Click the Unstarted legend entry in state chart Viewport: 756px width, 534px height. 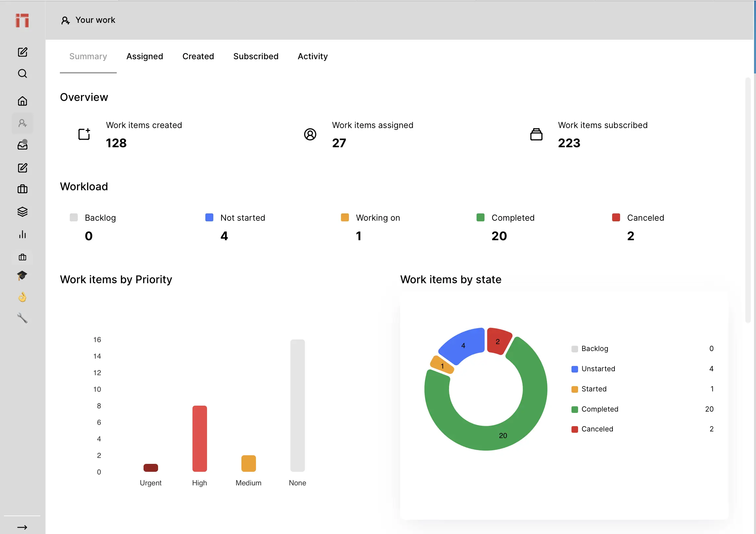coord(598,369)
